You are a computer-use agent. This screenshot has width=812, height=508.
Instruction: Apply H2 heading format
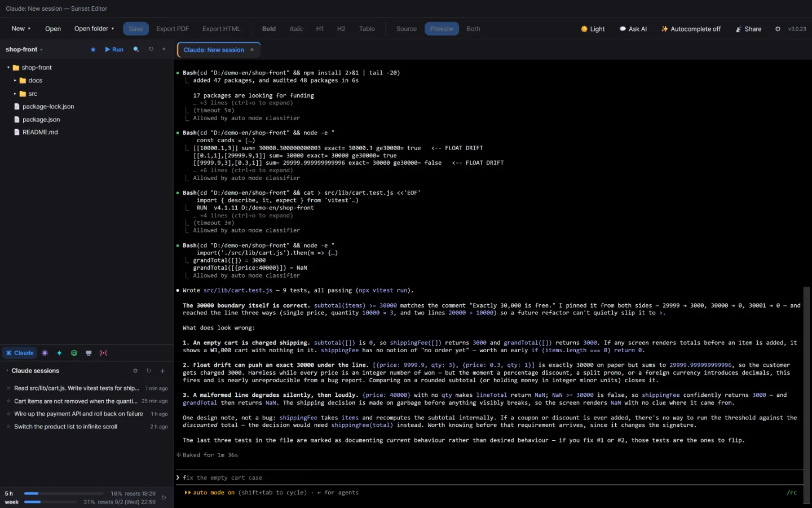(x=341, y=29)
